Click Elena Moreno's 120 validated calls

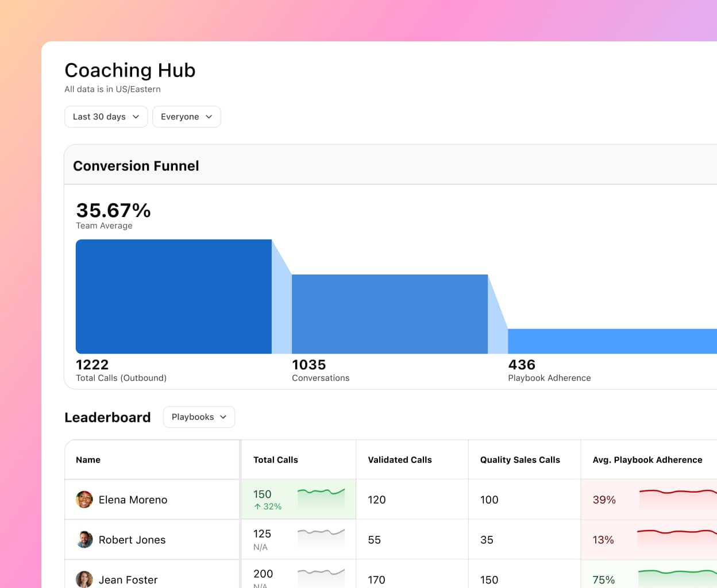(x=377, y=500)
